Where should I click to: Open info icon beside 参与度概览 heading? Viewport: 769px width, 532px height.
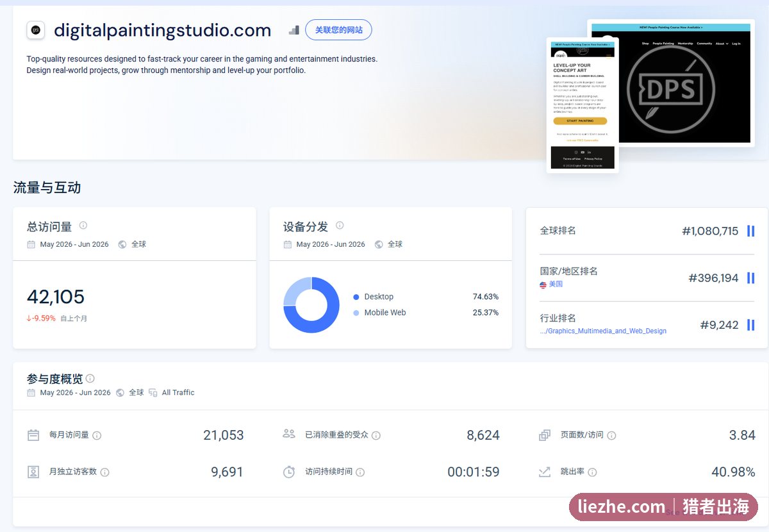pos(90,378)
